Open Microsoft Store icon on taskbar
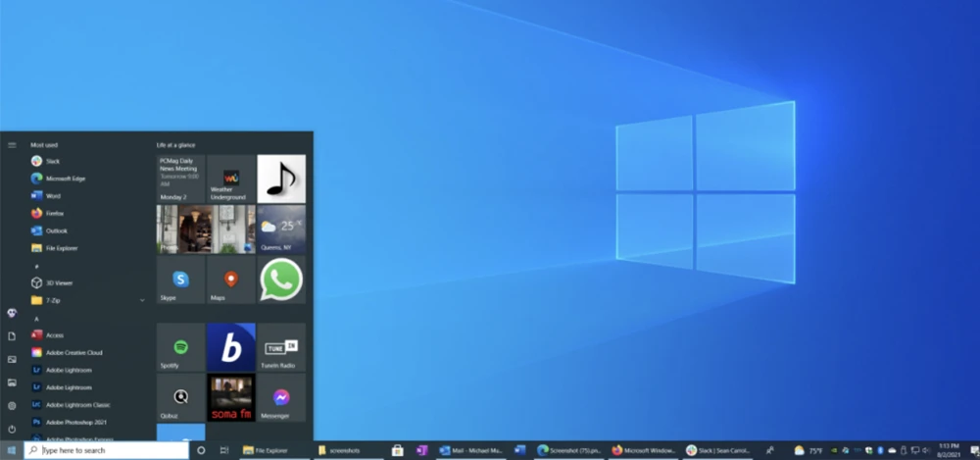 point(398,450)
